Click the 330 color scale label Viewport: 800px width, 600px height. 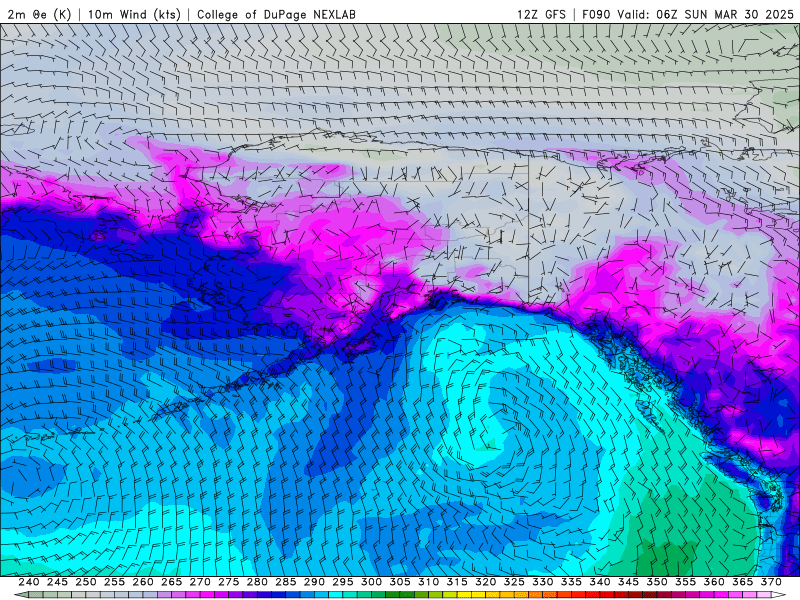543,582
